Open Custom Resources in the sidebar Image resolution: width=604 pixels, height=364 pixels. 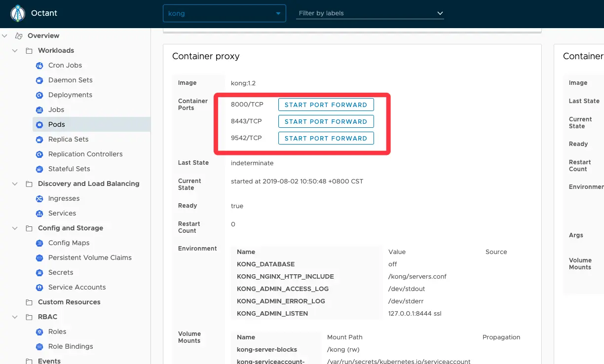point(69,302)
